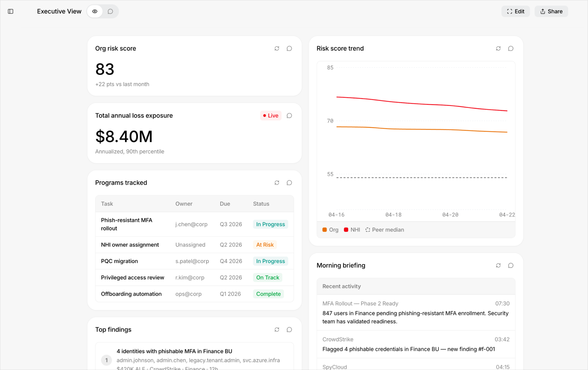Viewport: 588px width, 370px height.
Task: Click the Share button
Action: coord(551,11)
